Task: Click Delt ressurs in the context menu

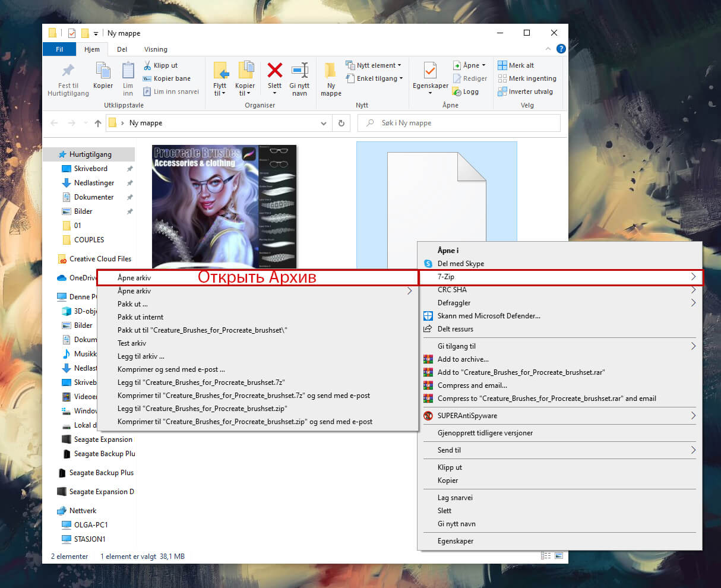Action: coord(456,329)
